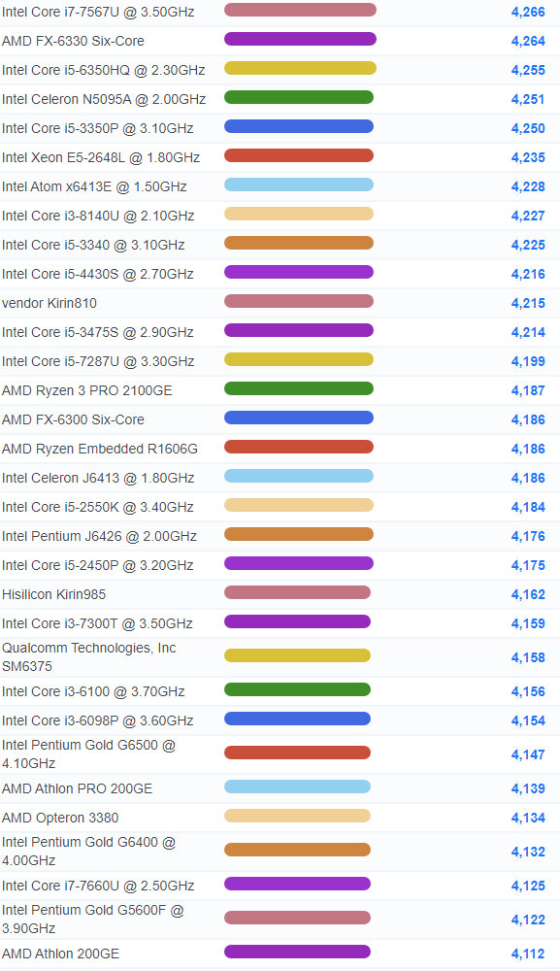Open AMD FX-6330 Six-Core CPU name

coord(73,41)
